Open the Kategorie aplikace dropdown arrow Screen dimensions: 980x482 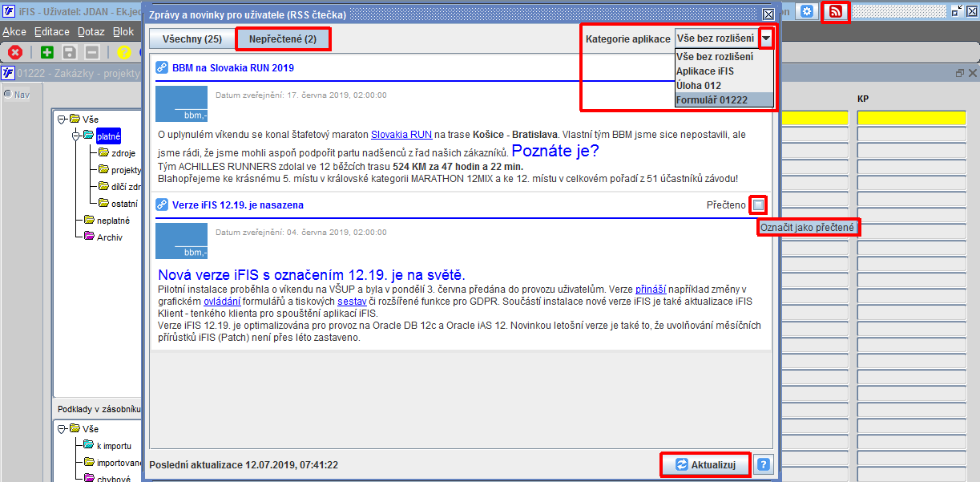[767, 38]
